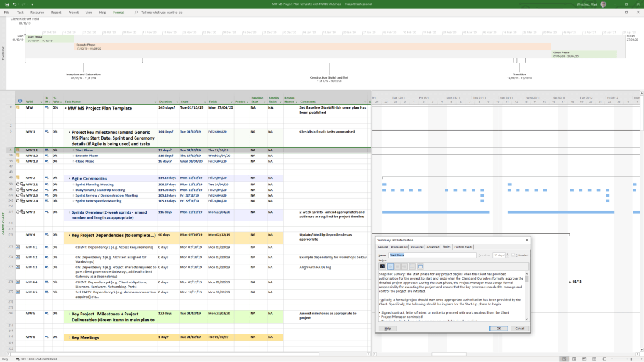The width and height of the screenshot is (644, 362).
Task: Select align left icon in Notes toolbar
Action: (x=390, y=267)
